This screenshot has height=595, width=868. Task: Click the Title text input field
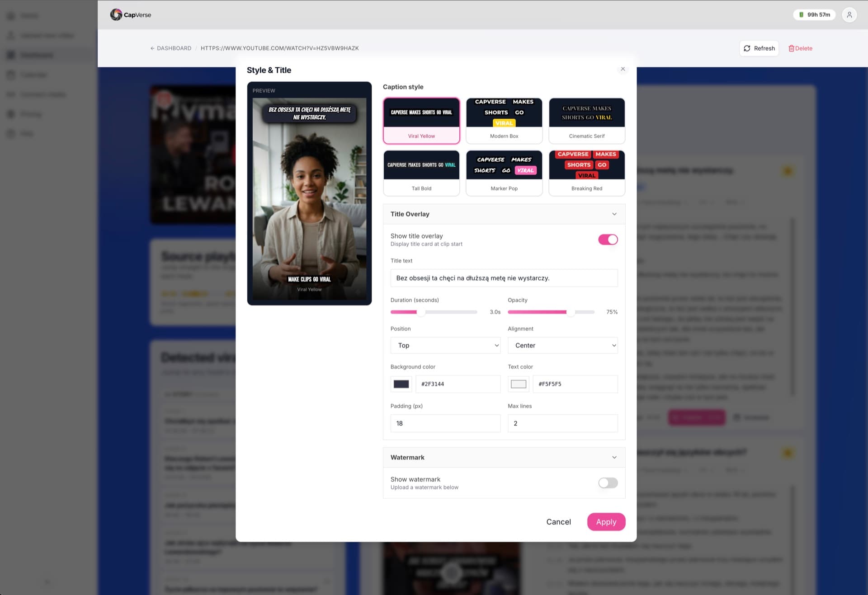coord(504,278)
